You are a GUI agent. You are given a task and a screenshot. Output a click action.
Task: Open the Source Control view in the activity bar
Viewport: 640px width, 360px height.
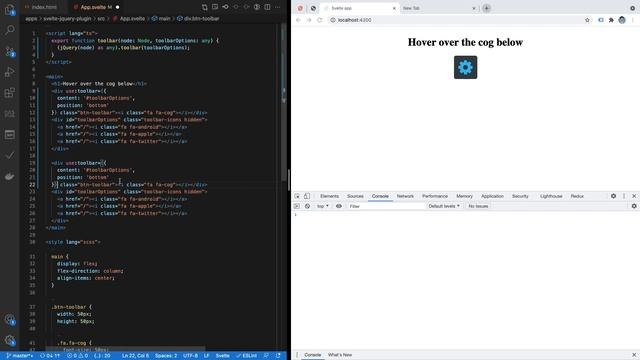(9, 51)
